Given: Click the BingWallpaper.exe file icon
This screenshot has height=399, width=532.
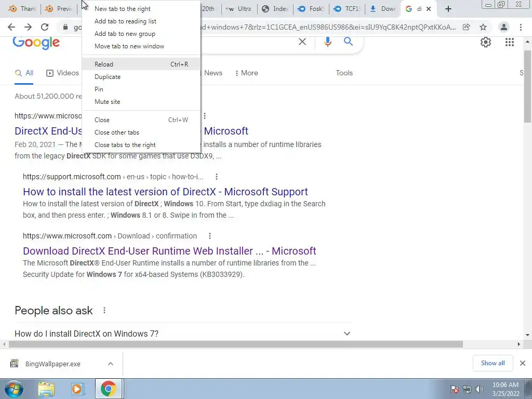Looking at the screenshot, I should point(14,364).
